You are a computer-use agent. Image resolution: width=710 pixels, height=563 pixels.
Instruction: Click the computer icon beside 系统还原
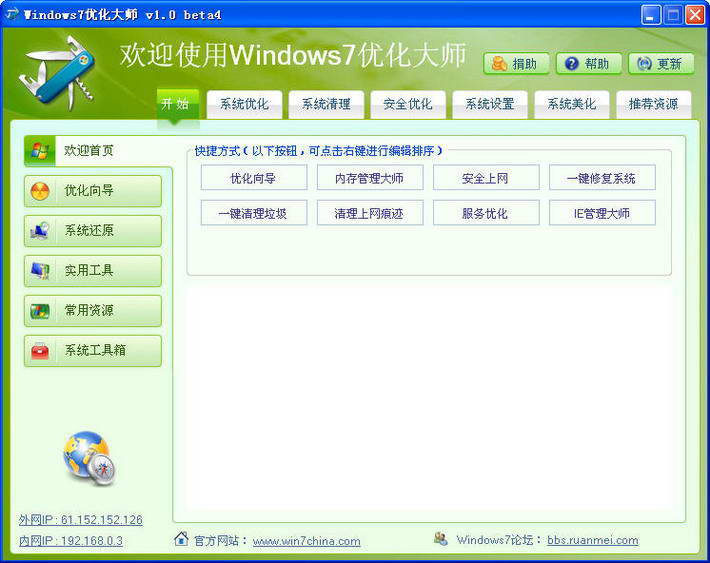(x=40, y=231)
